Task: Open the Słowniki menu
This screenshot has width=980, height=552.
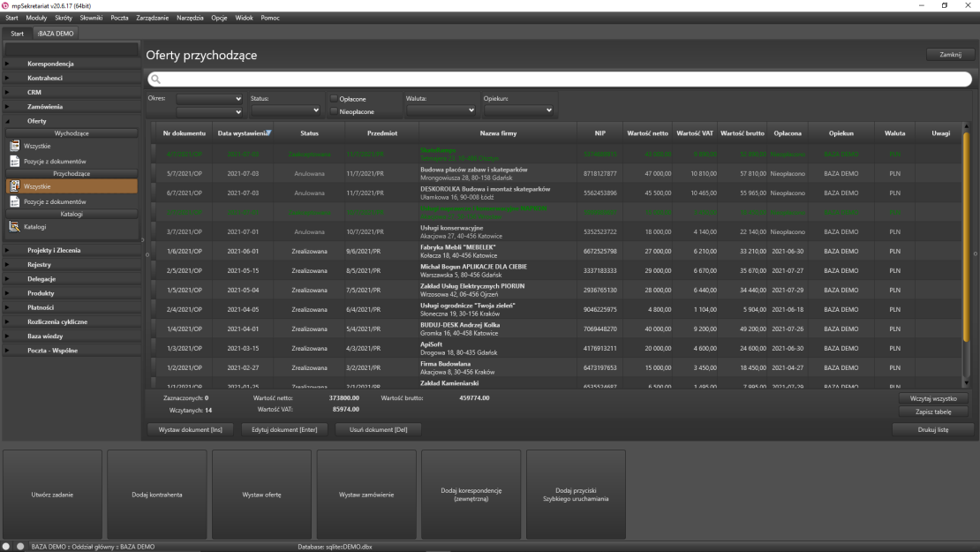Action: [x=91, y=19]
